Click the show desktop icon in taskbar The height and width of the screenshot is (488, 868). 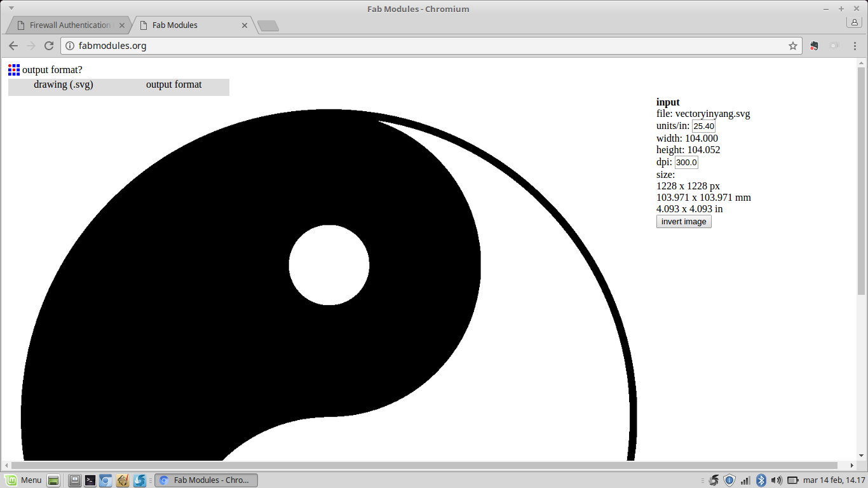(x=53, y=480)
